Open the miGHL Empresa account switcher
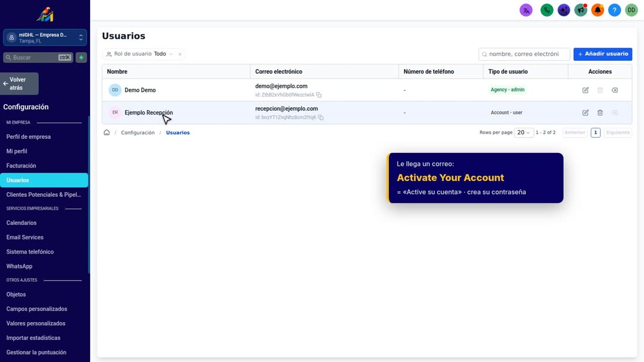Screen dimensions: 644x362 (x=44, y=37)
